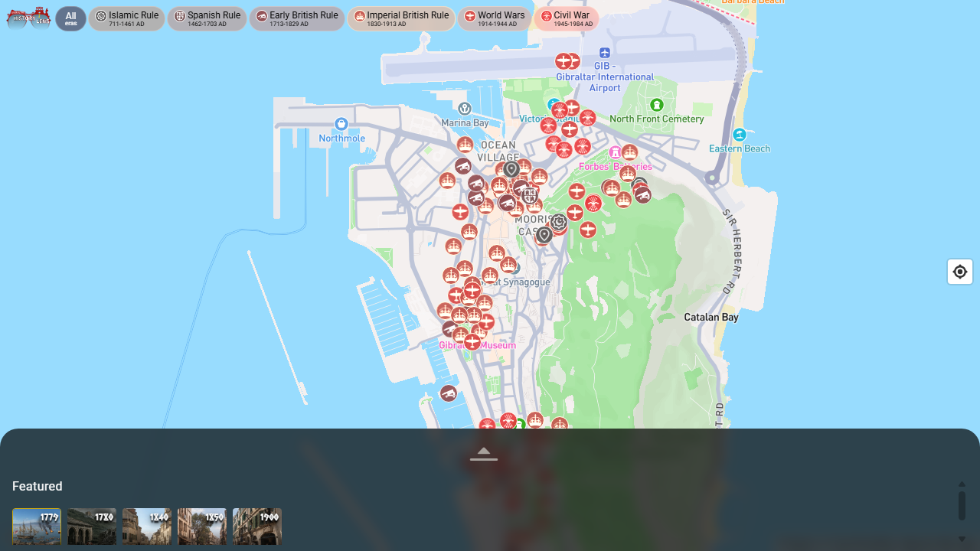Select the crown marker beside Ocean Village
The height and width of the screenshot is (551, 980).
point(465,145)
